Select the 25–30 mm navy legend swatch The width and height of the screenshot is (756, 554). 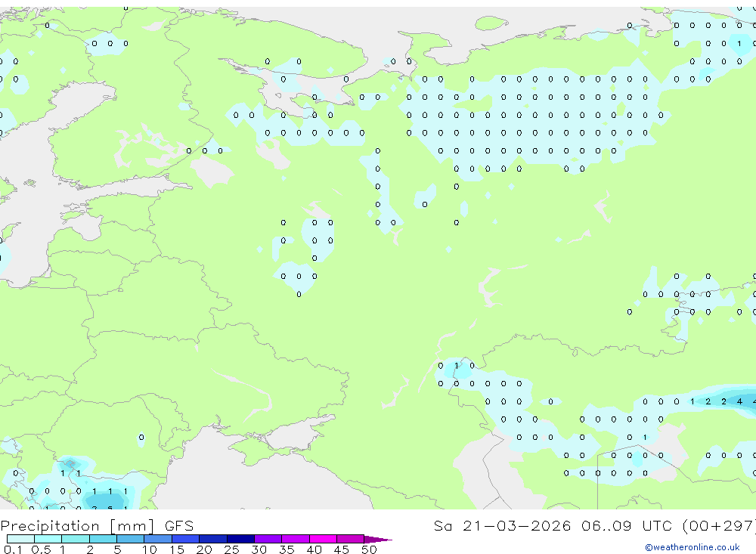(x=240, y=539)
